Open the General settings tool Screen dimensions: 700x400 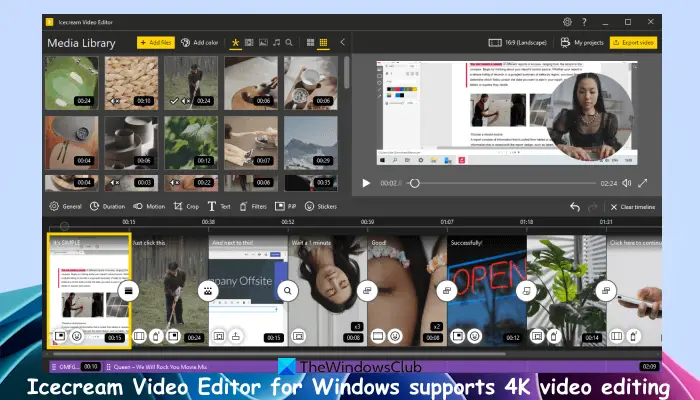coord(65,206)
